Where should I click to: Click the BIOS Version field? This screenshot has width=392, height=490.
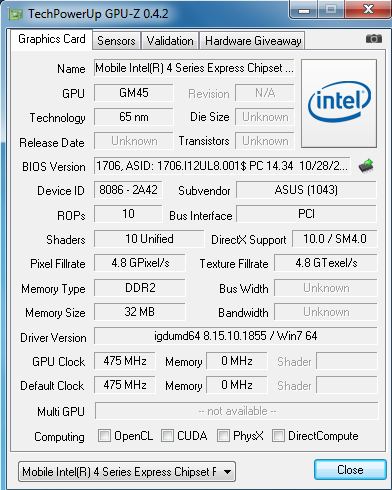tap(222, 166)
